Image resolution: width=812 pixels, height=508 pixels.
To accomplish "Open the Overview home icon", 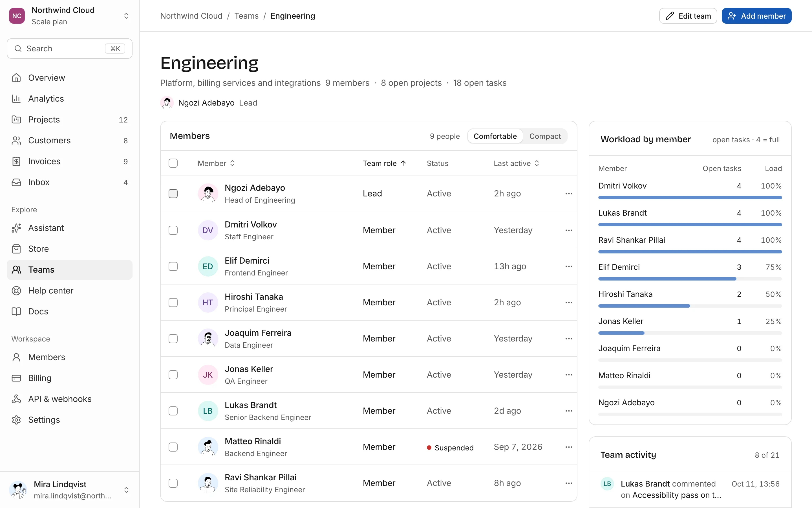I will click(16, 78).
